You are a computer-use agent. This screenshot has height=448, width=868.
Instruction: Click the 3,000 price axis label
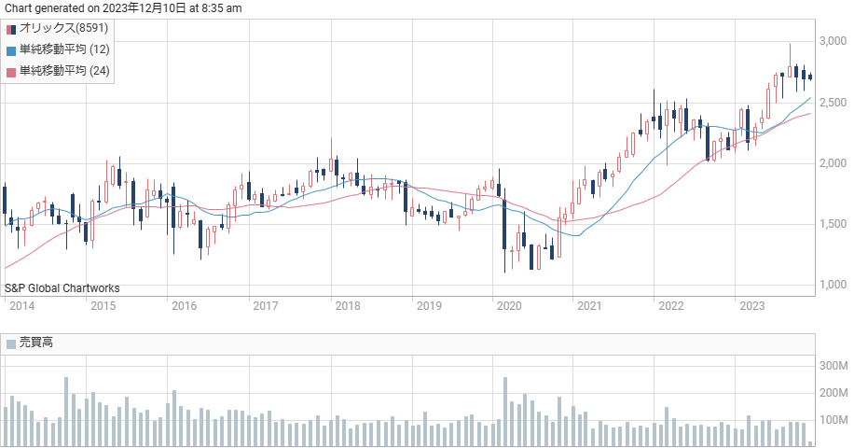click(833, 42)
